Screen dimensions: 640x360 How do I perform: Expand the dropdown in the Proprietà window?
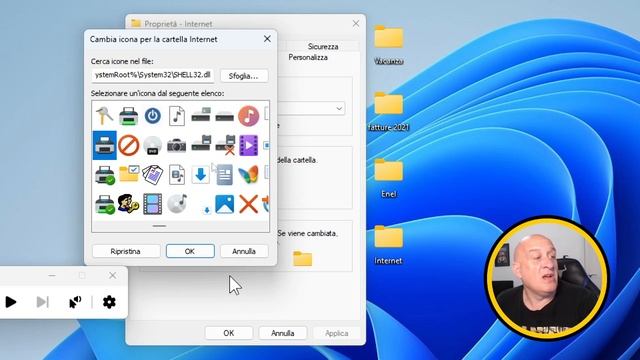pyautogui.click(x=339, y=109)
